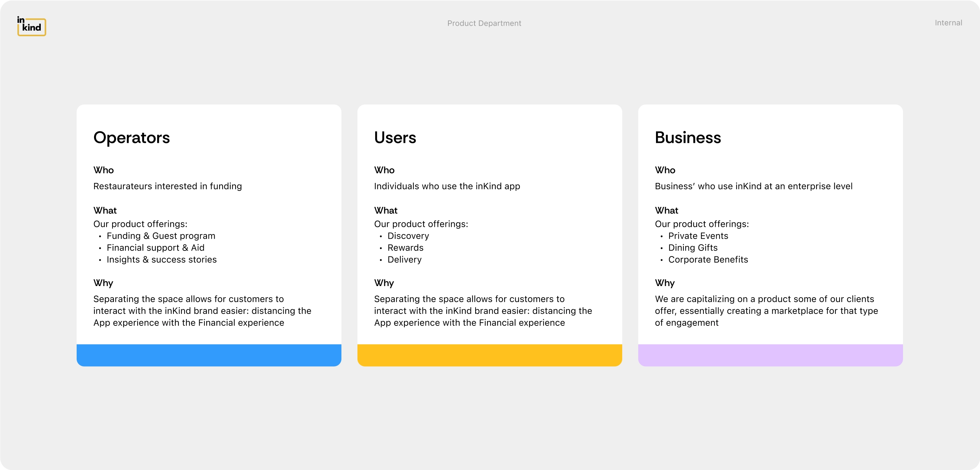Viewport: 980px width, 470px height.
Task: Select the Business card heading
Action: [x=687, y=137]
